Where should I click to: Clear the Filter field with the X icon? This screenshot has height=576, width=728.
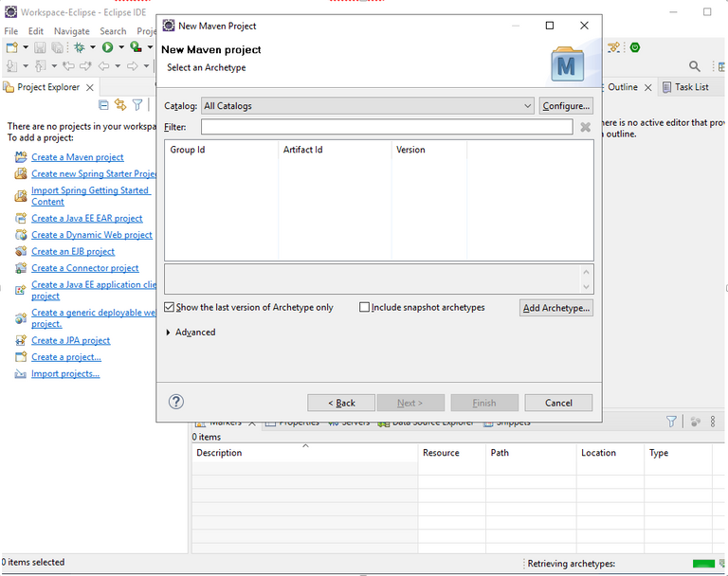coord(586,127)
